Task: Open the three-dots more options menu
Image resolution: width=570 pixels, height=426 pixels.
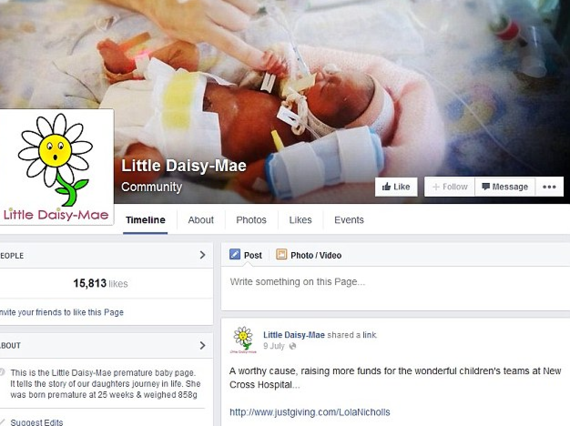Action: (549, 187)
